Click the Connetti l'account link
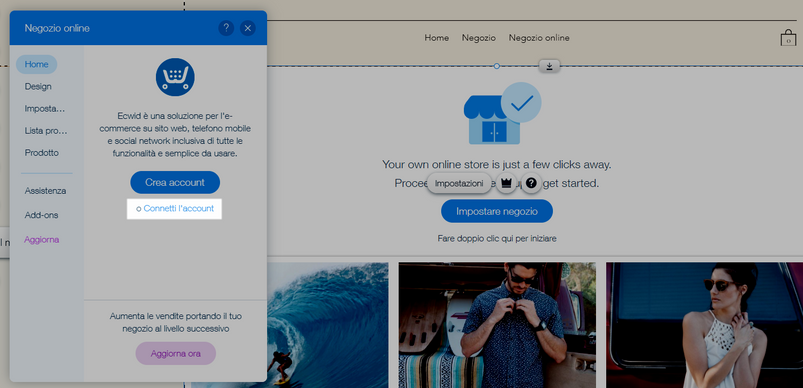Image resolution: width=803 pixels, height=388 pixels. click(179, 209)
